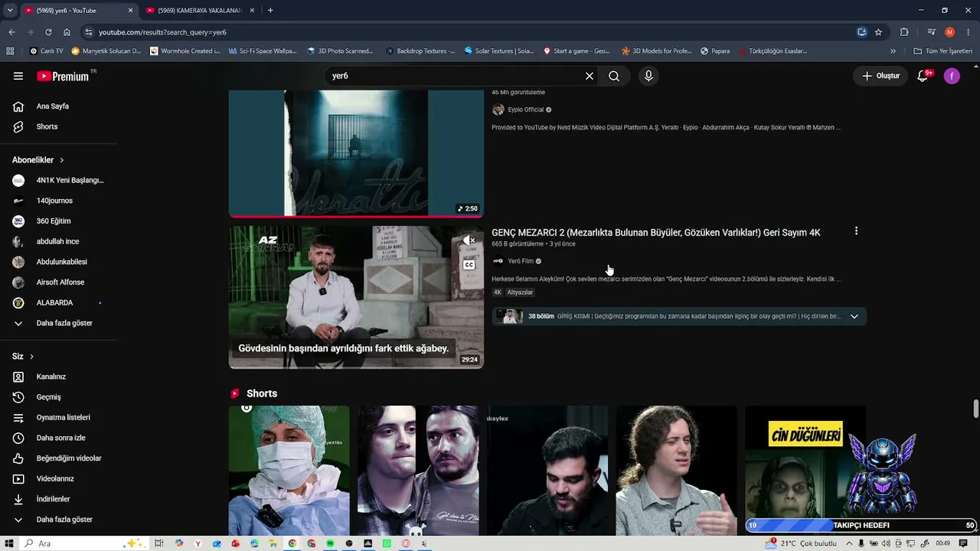The image size is (980, 551).
Task: Click the page vertical scrollbar thumb
Action: [975, 409]
